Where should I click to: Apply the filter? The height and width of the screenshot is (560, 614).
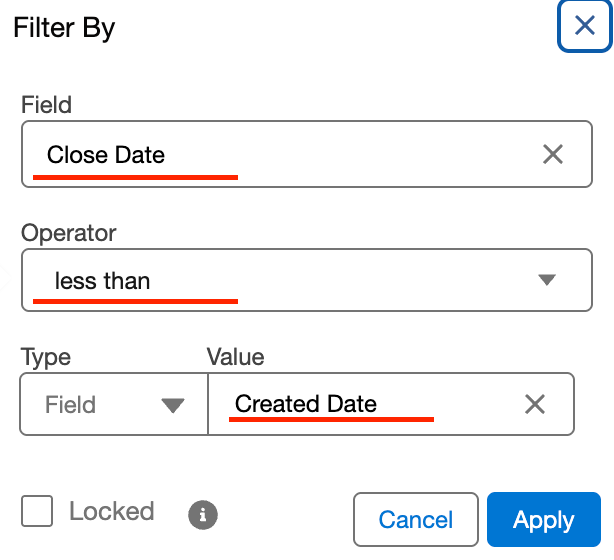(543, 520)
